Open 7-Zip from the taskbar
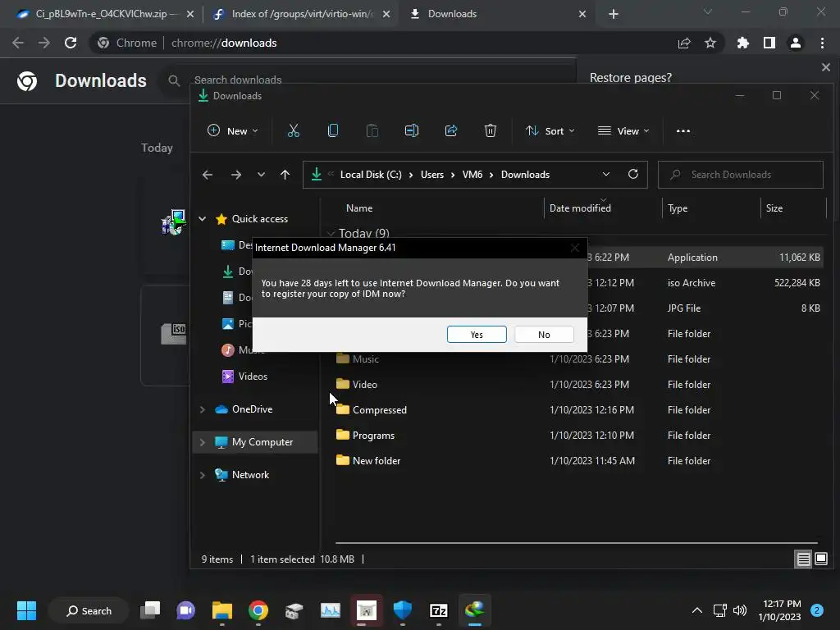Image resolution: width=840 pixels, height=630 pixels. 438,610
